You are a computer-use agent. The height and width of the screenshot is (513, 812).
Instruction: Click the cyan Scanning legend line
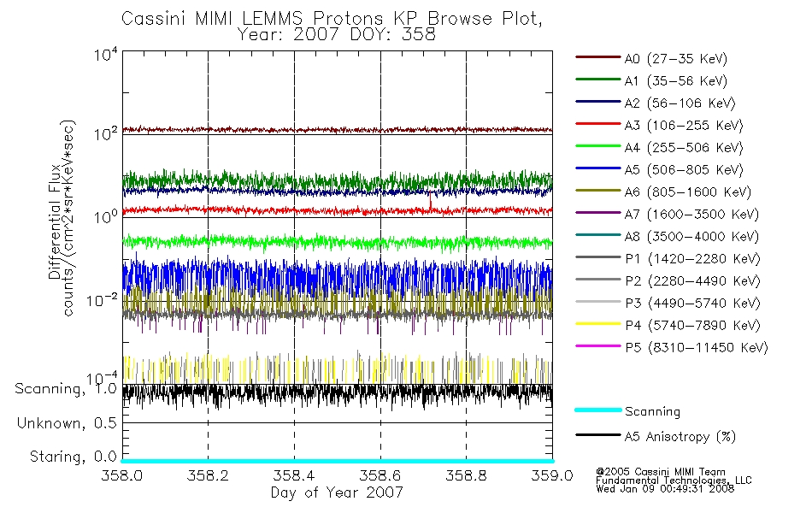click(x=598, y=410)
